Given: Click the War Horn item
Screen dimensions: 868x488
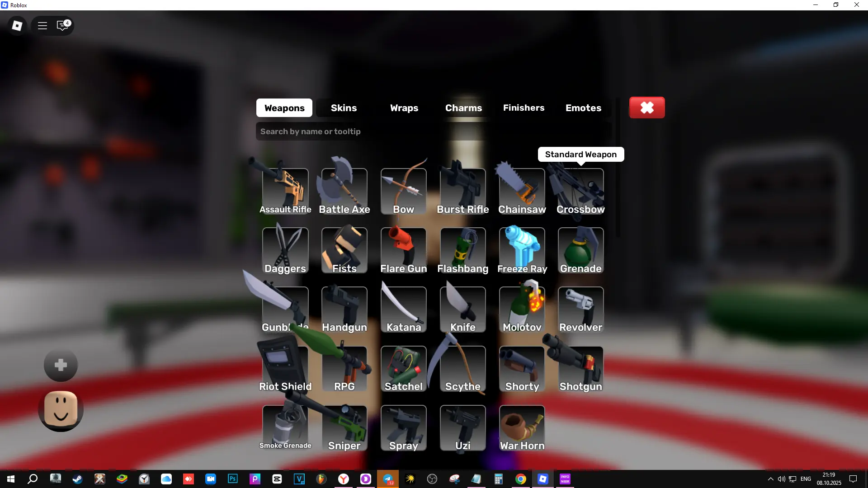Looking at the screenshot, I should (x=522, y=427).
